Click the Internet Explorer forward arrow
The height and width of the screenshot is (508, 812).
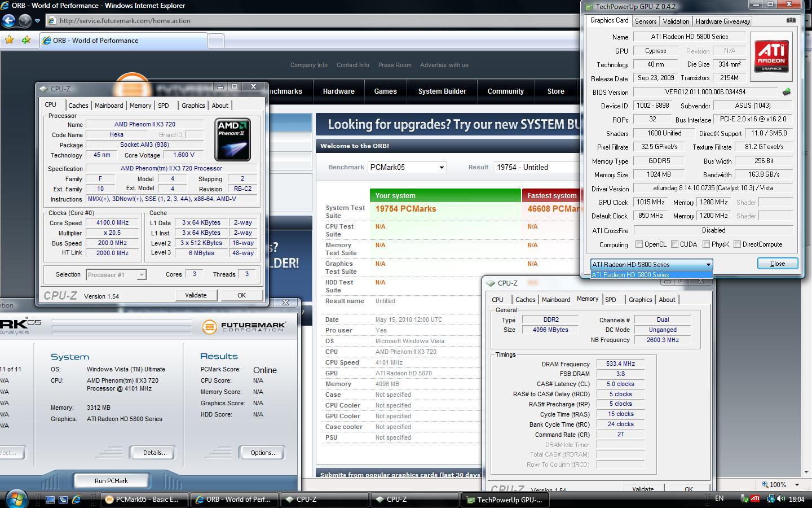(25, 21)
